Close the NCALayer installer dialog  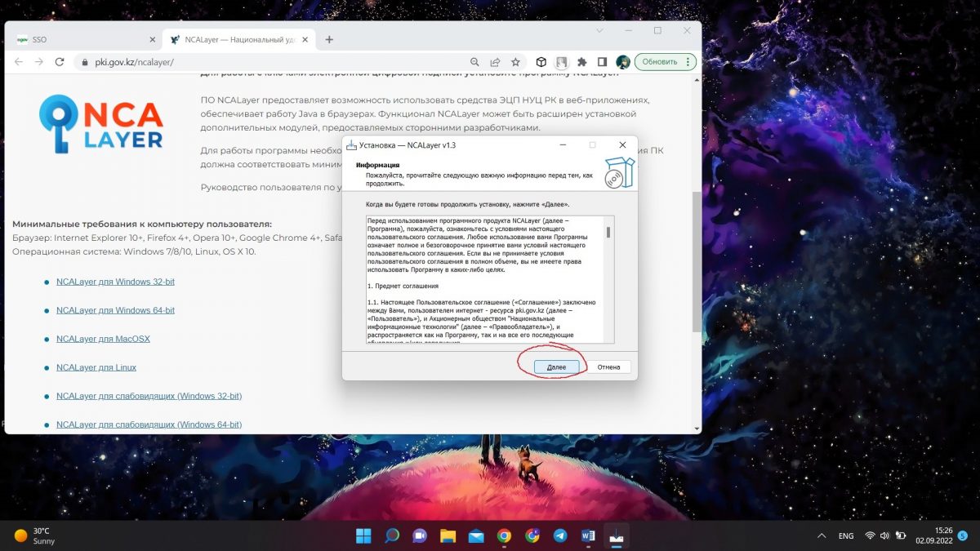click(622, 144)
